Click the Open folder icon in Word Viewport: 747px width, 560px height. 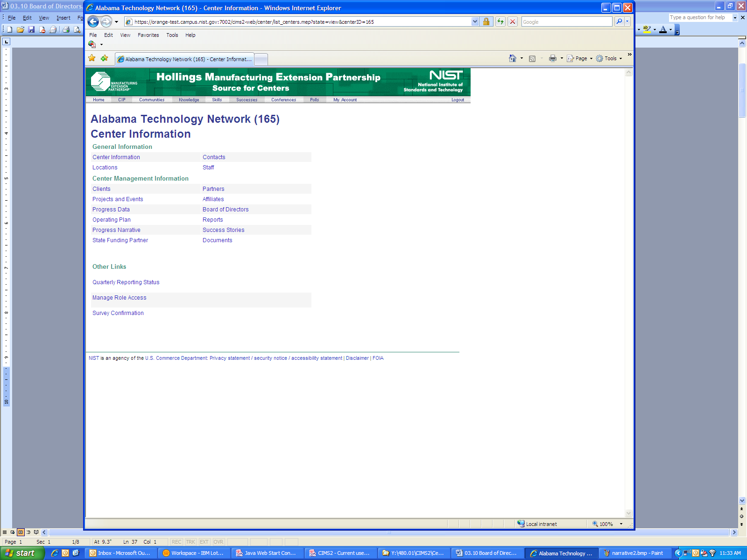coord(21,29)
